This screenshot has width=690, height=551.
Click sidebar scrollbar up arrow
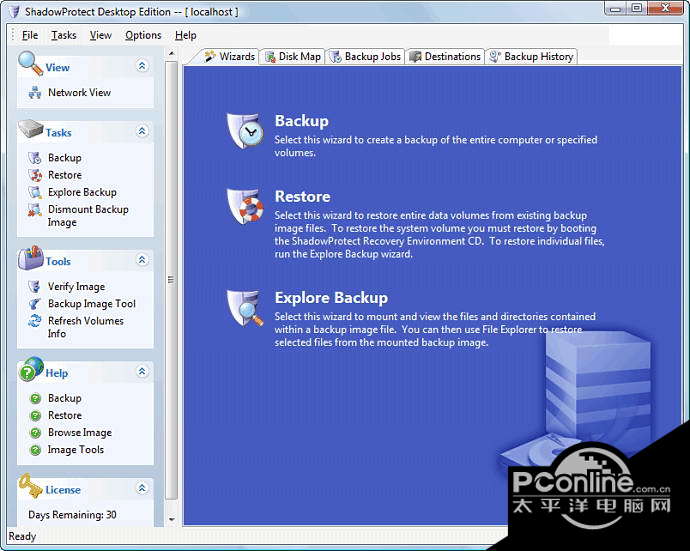click(x=172, y=54)
